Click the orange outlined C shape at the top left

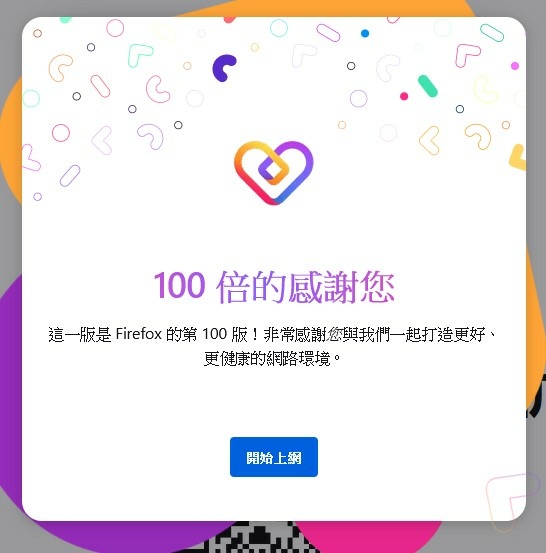point(60,68)
